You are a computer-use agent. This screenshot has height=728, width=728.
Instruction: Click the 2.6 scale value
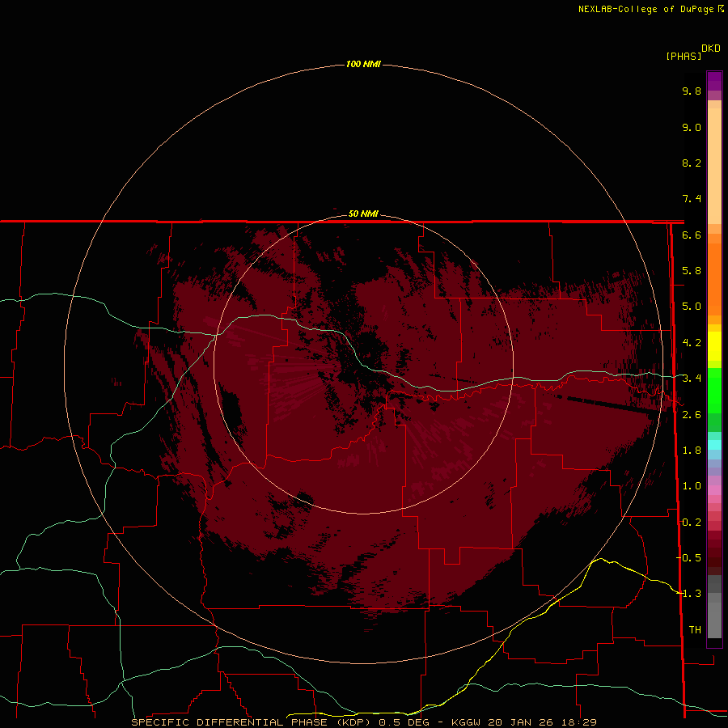[692, 415]
